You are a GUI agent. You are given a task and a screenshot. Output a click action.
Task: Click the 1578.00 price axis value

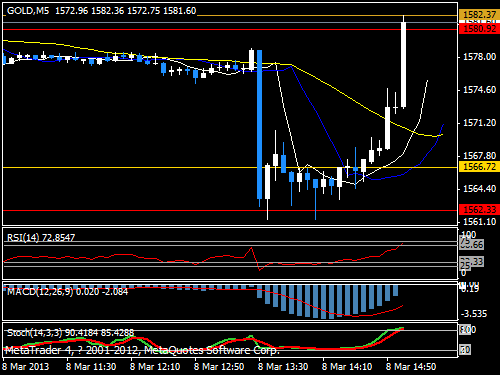click(x=479, y=57)
